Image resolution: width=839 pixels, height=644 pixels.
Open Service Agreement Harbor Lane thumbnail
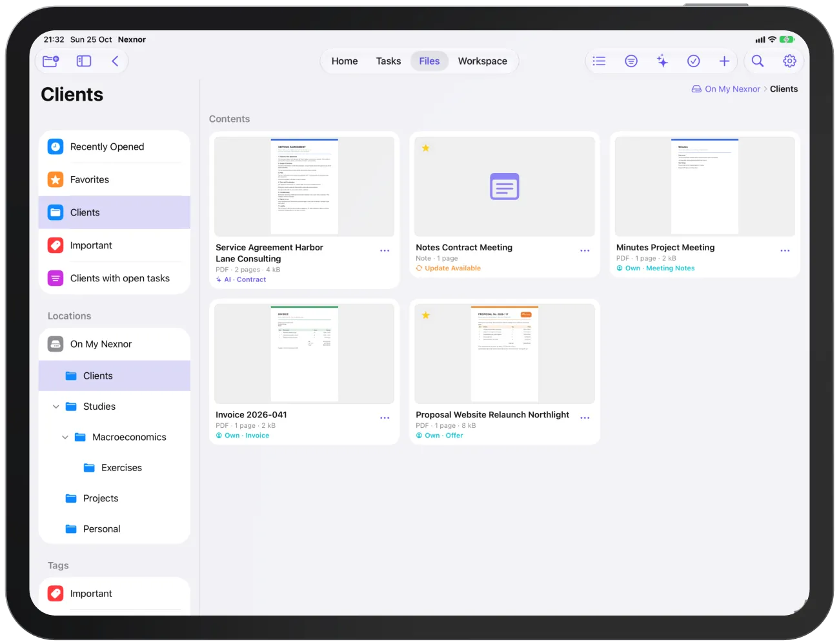point(305,186)
